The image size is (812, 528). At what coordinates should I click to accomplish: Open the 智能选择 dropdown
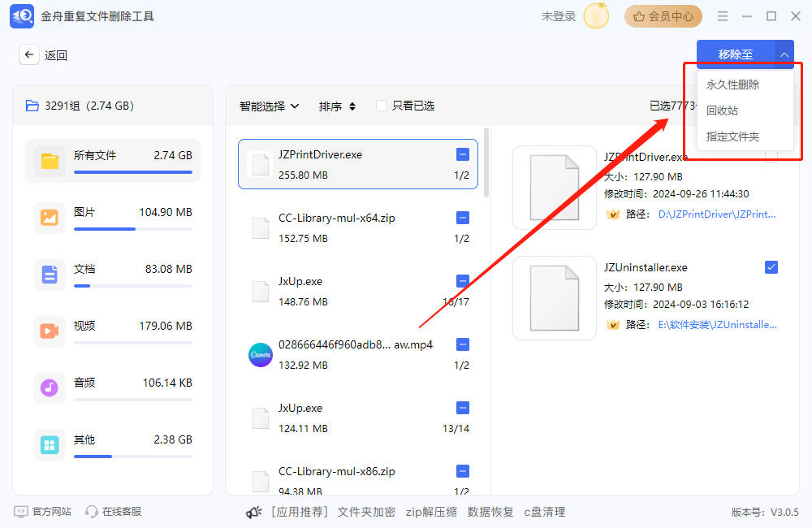(x=270, y=106)
